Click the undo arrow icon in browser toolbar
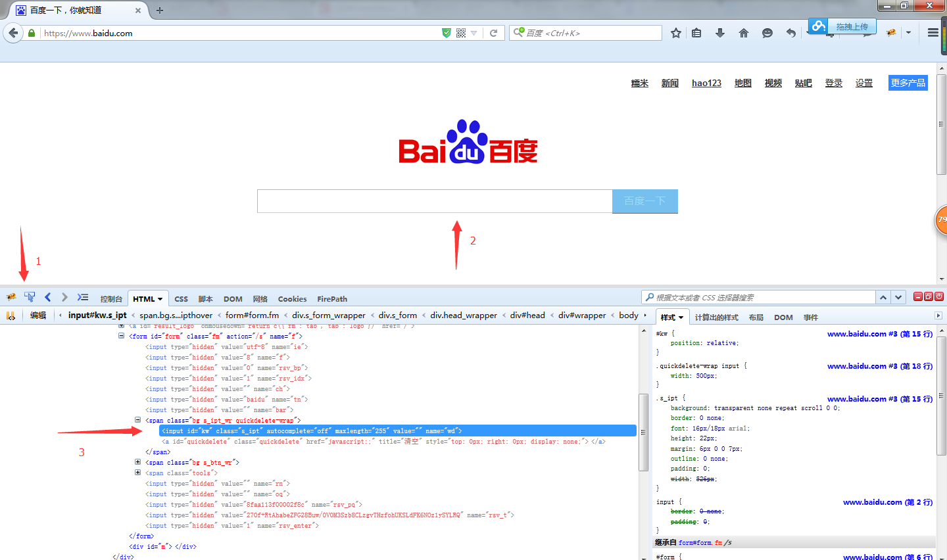The height and width of the screenshot is (560, 947). [x=790, y=33]
